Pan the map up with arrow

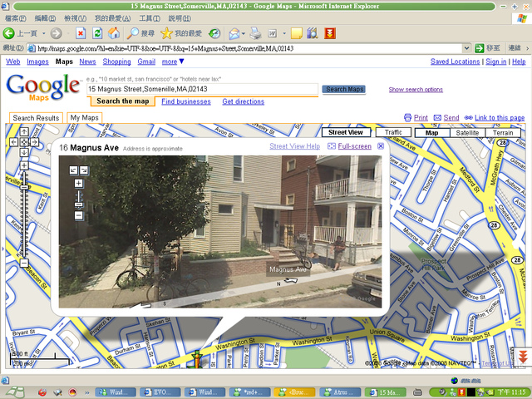click(x=24, y=131)
